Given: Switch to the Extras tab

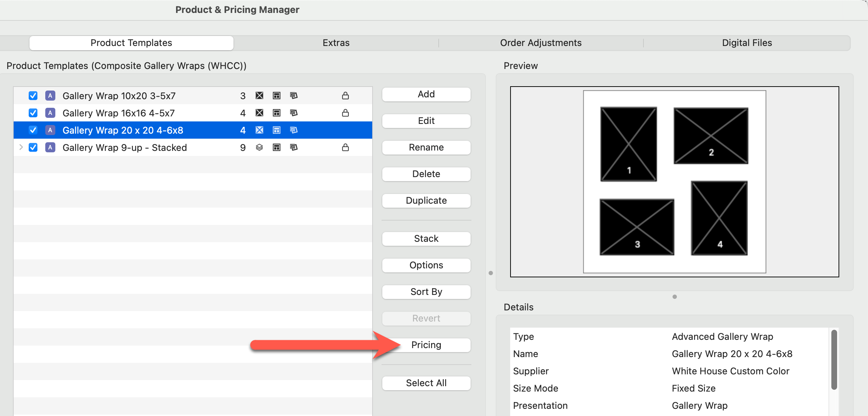Looking at the screenshot, I should [336, 43].
